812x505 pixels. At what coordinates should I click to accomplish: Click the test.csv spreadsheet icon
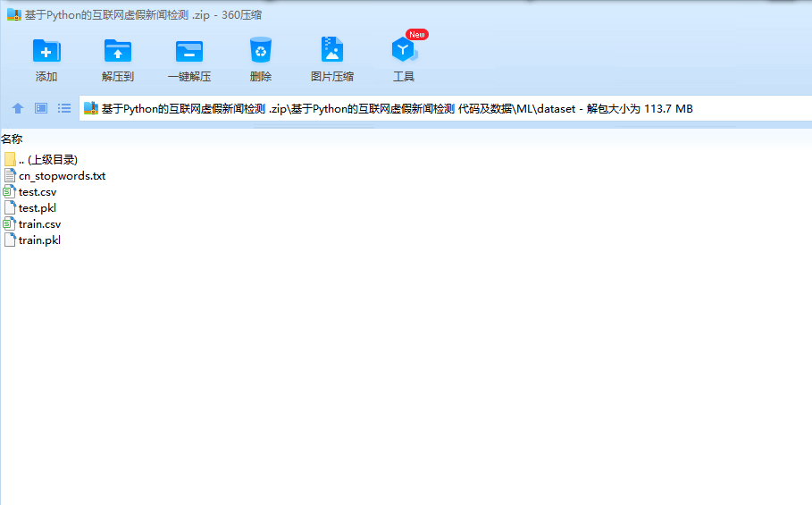(9, 191)
